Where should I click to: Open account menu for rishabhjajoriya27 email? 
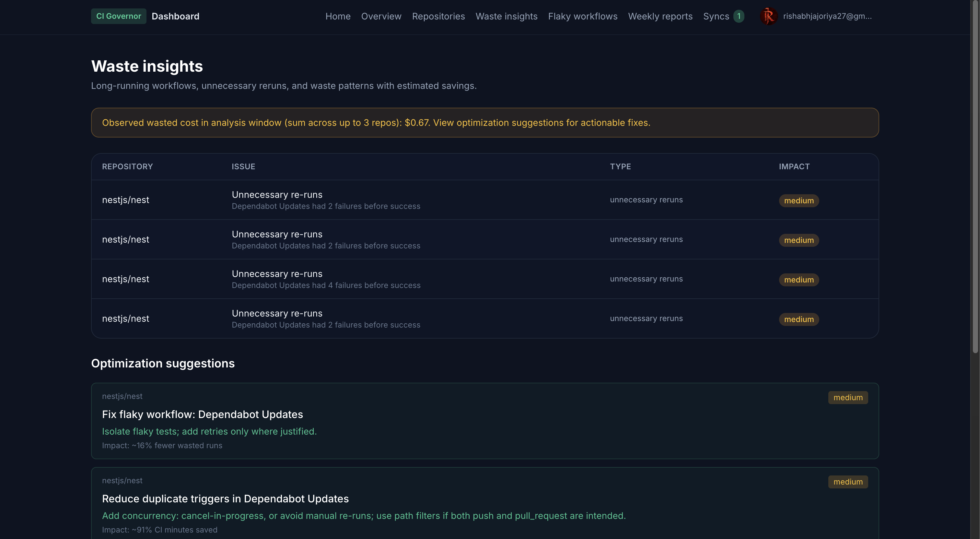click(x=827, y=16)
